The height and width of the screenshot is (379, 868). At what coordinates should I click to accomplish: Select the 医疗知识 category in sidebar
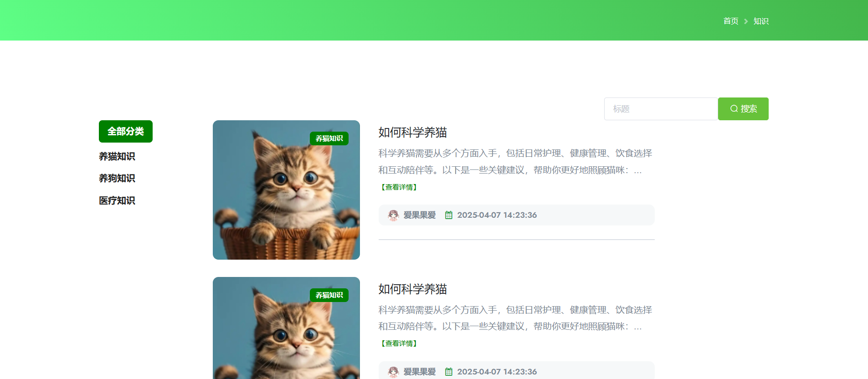pyautogui.click(x=117, y=200)
